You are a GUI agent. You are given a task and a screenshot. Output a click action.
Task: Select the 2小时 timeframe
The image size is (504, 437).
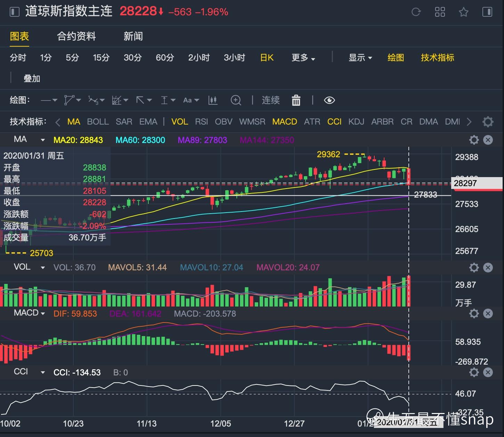tap(199, 58)
